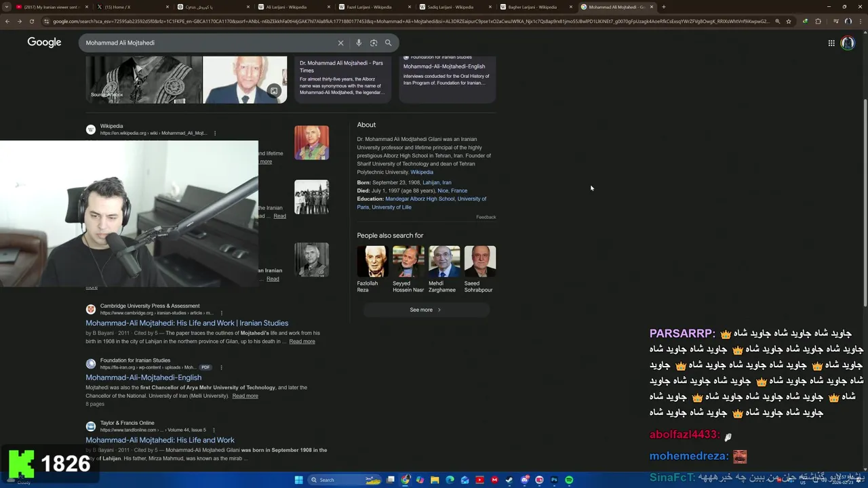Click Feedback under knowledge panel

point(486,217)
